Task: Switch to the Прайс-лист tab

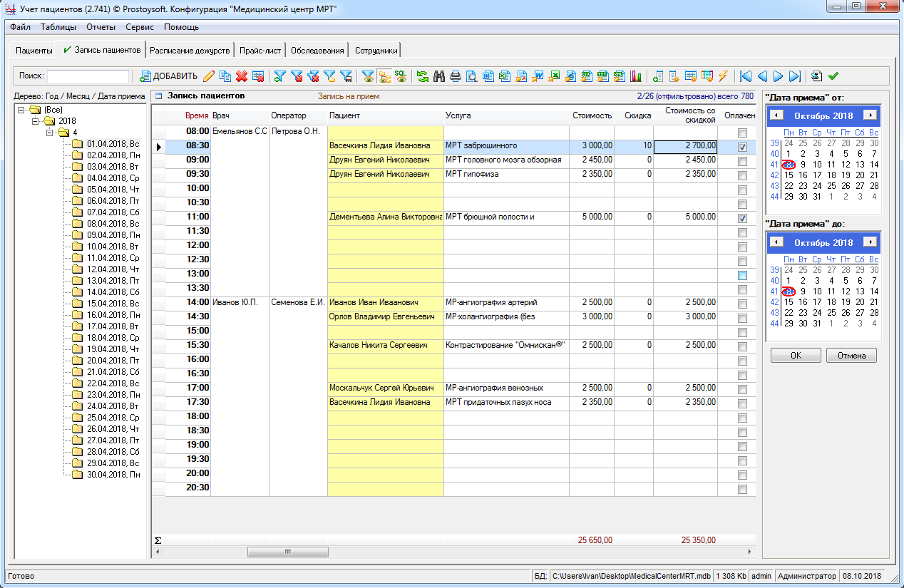Action: 262,50
